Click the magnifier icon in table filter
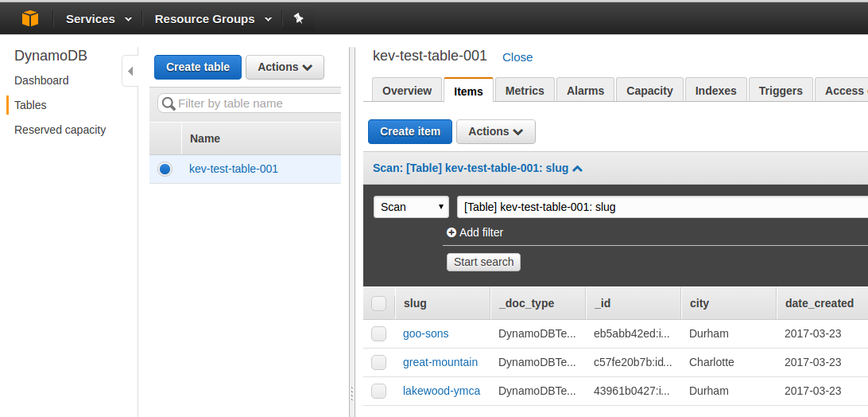 point(169,103)
